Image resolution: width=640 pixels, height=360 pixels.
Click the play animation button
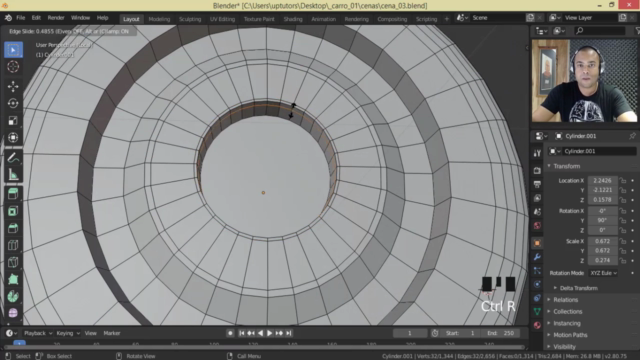tap(269, 333)
